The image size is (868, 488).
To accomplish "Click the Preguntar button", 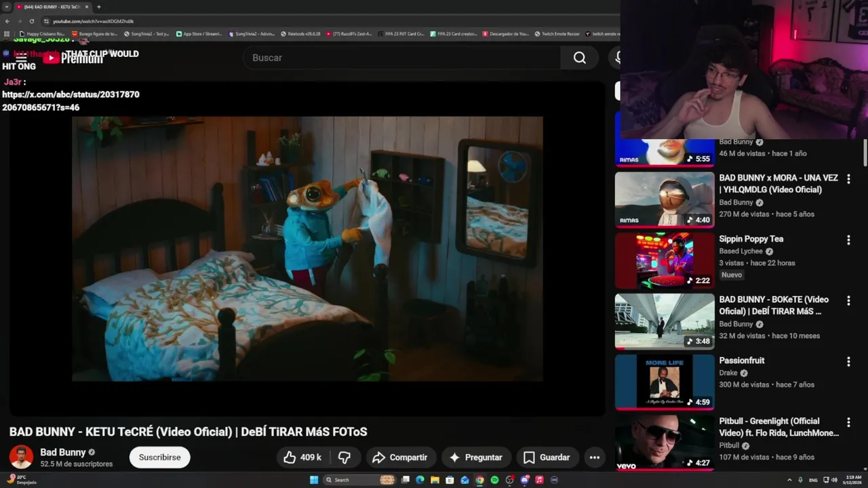I will click(x=475, y=457).
